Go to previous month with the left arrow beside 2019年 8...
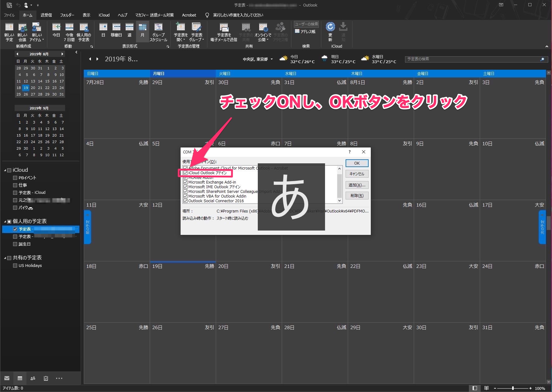 90,59
